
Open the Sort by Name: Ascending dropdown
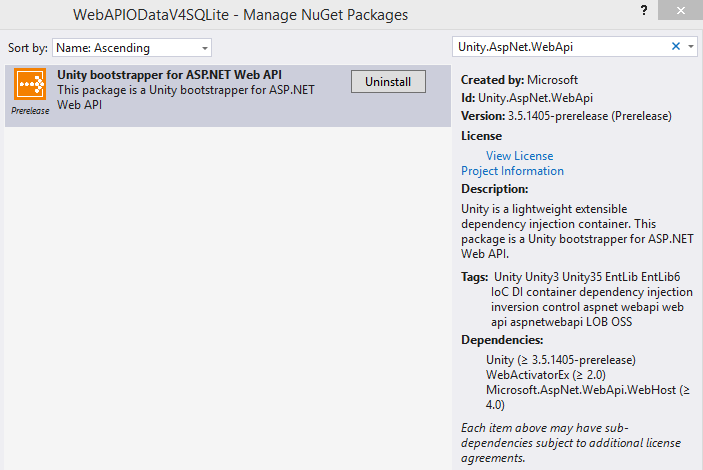[x=132, y=48]
